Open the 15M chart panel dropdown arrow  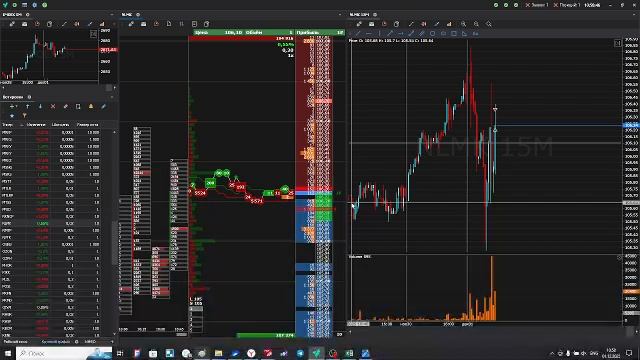pyautogui.click(x=635, y=15)
